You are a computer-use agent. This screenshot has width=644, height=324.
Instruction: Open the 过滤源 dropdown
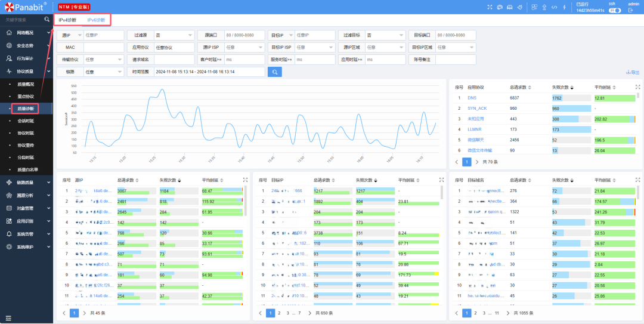pos(174,35)
